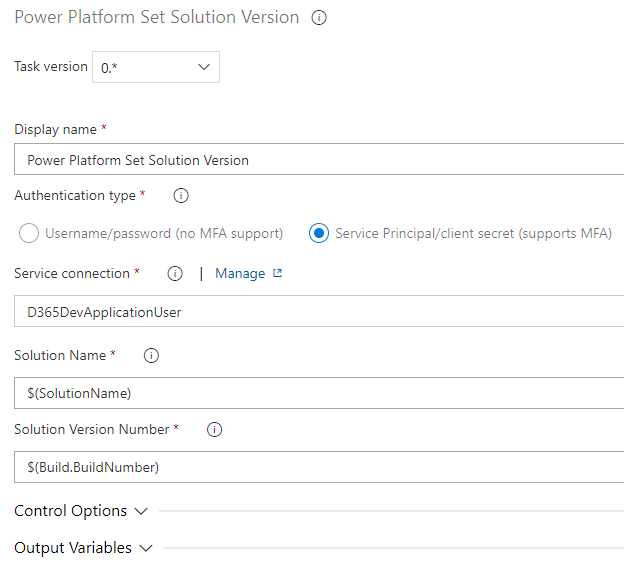The height and width of the screenshot is (563, 624).
Task: Select the Username/password authentication radio button
Action: coord(30,234)
